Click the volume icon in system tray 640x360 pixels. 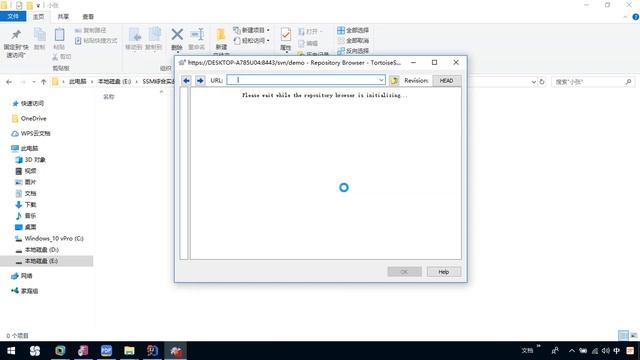[605, 351]
